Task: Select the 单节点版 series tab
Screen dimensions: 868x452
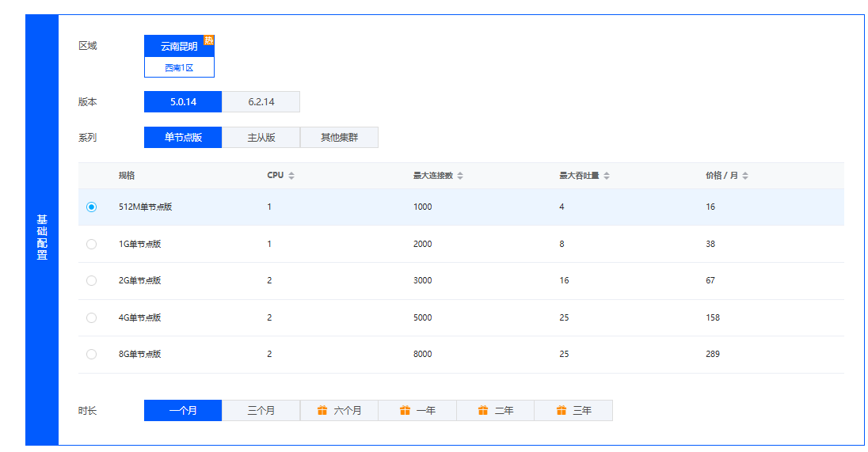Action: click(183, 137)
